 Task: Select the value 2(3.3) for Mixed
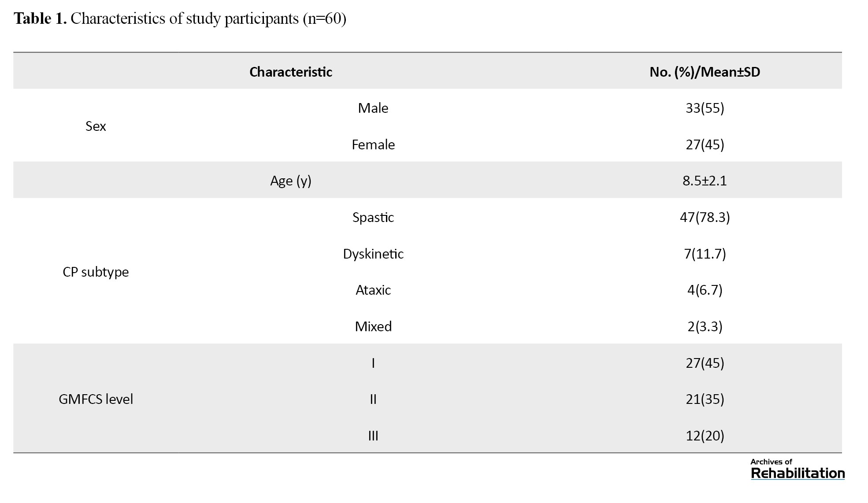pyautogui.click(x=705, y=326)
